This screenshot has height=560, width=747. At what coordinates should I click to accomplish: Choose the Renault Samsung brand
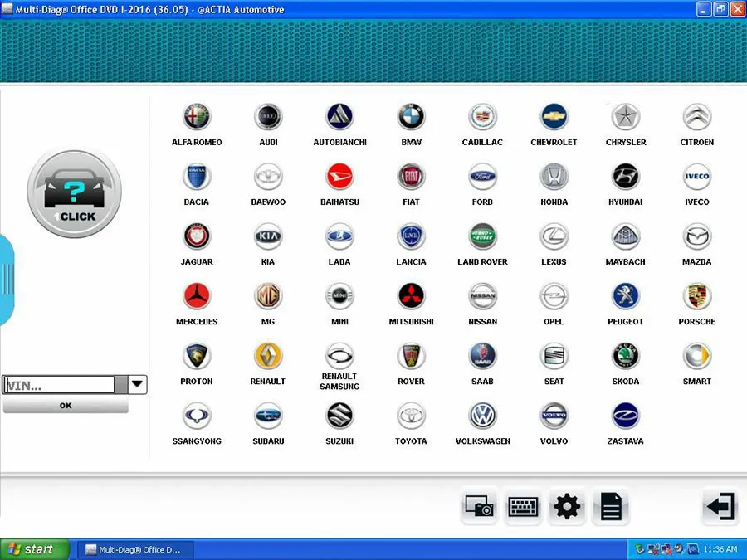coord(339,356)
